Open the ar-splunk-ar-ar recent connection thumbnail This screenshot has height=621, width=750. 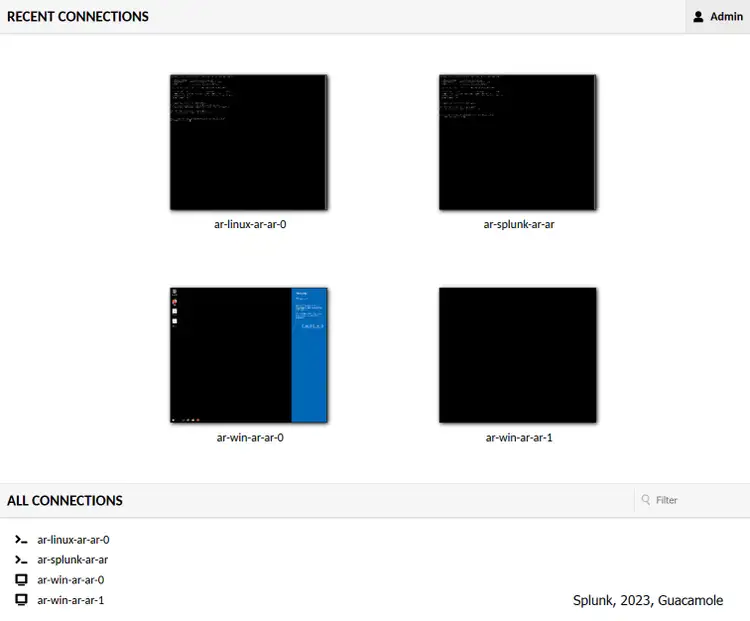tap(518, 142)
